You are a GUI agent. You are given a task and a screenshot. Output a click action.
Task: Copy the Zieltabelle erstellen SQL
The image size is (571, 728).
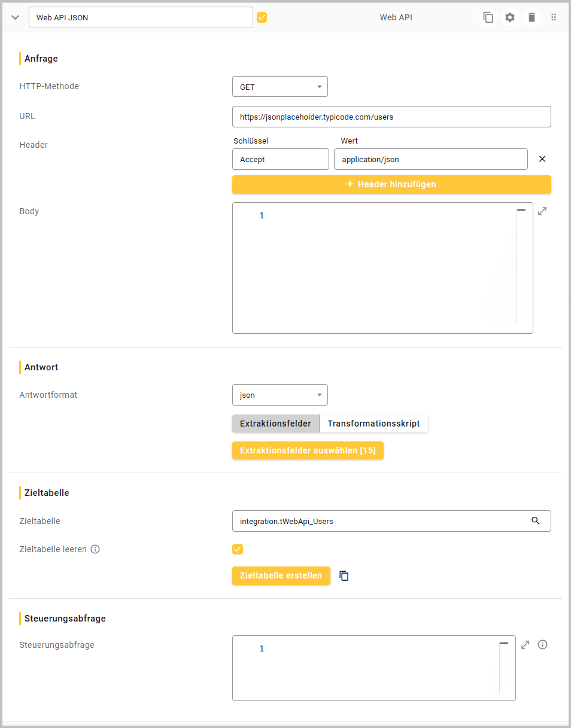(x=344, y=575)
